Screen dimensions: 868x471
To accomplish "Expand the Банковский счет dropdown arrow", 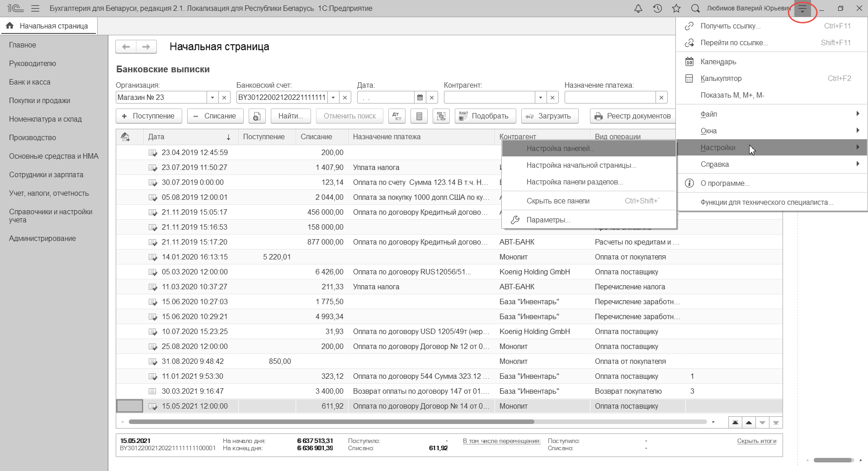I will pyautogui.click(x=333, y=98).
